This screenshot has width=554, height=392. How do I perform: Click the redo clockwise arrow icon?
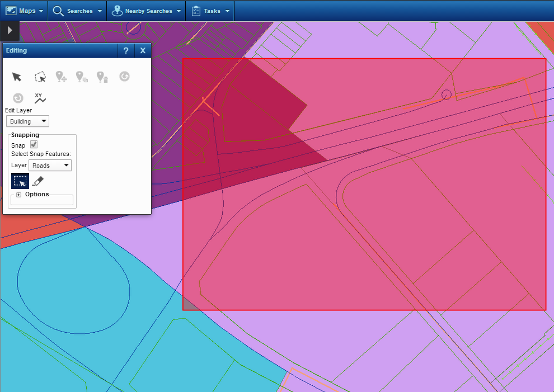click(124, 76)
